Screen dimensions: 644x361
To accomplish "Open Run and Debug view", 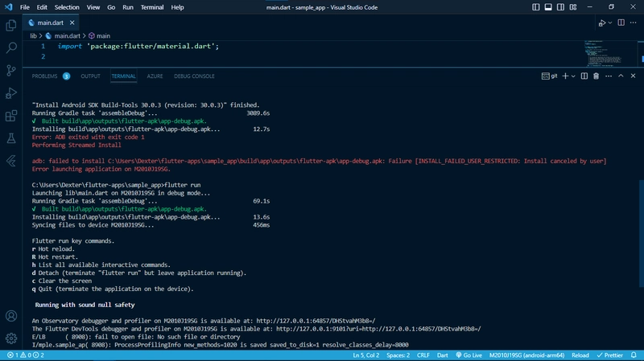I will 11,93.
